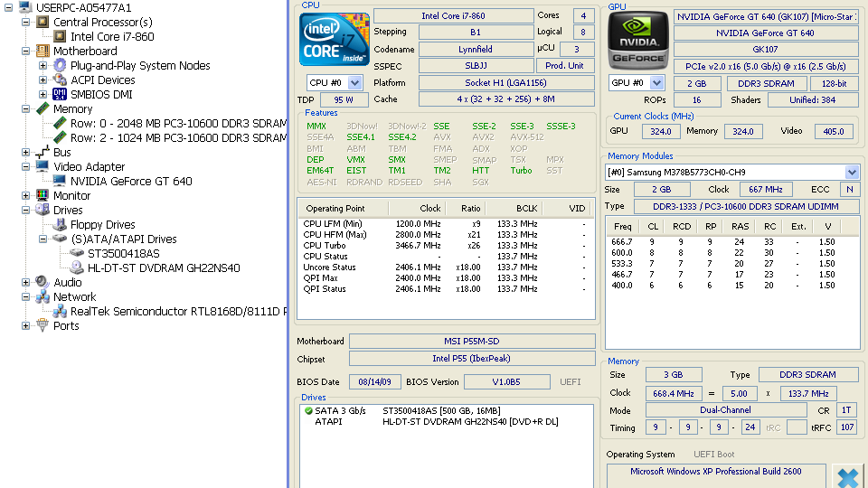Select the 666.7 frequency timing row
868x488 pixels.
(731, 242)
